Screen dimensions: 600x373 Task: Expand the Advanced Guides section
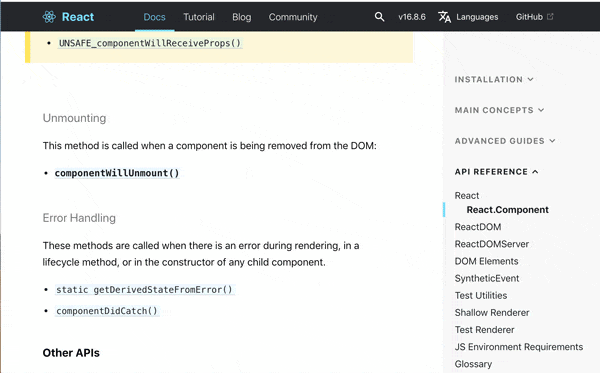(505, 141)
